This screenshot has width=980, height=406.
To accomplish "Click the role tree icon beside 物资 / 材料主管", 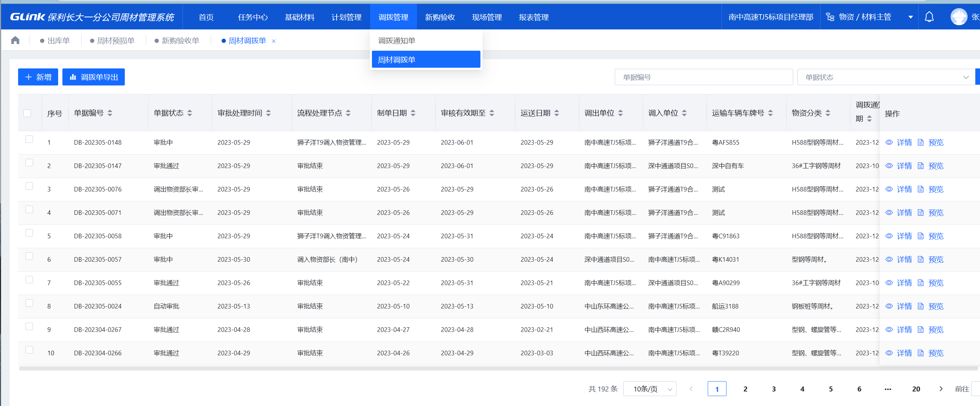I will tap(830, 17).
